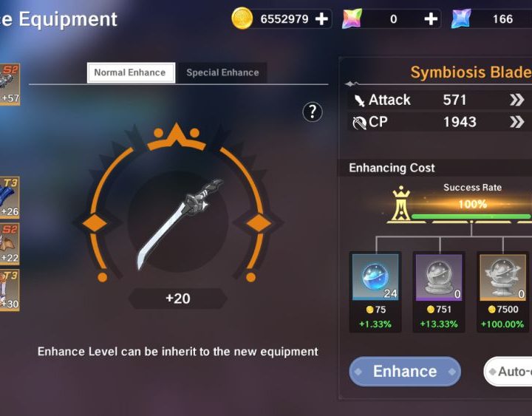532x416 pixels.
Task: Select the S2 equipment with +22
Action: click(x=10, y=244)
